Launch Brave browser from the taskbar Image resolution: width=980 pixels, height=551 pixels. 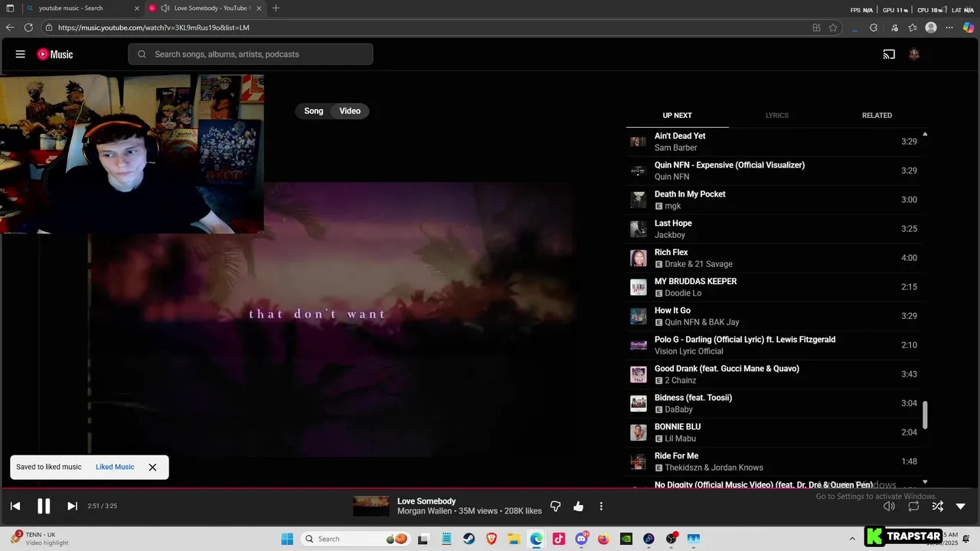[x=492, y=539]
